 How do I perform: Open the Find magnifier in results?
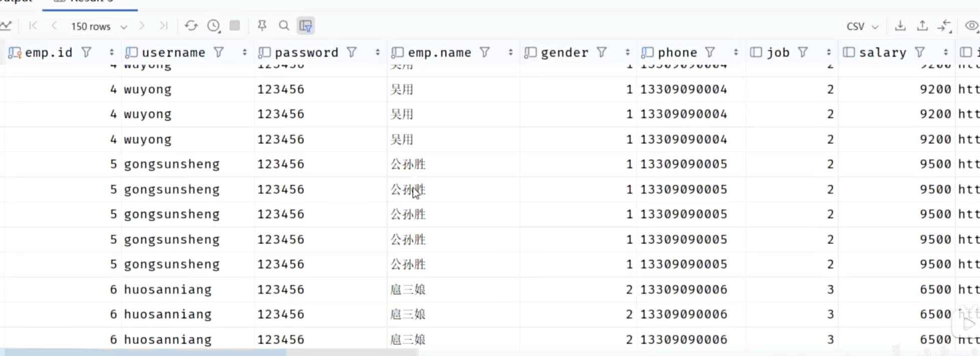click(x=284, y=26)
